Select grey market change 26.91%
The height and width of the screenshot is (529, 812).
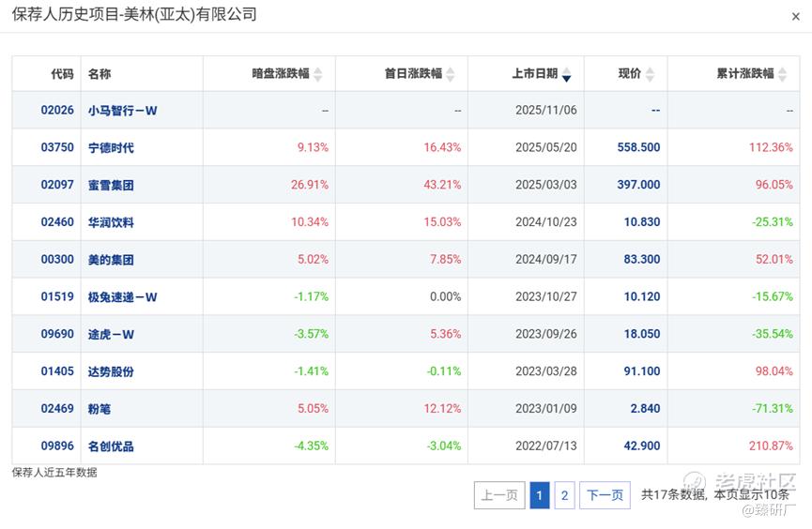(x=310, y=185)
